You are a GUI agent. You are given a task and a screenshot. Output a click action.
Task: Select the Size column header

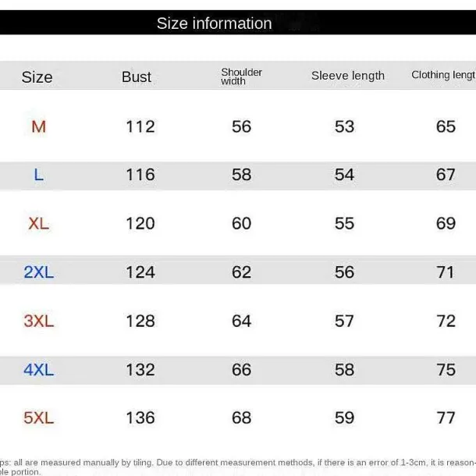click(37, 77)
